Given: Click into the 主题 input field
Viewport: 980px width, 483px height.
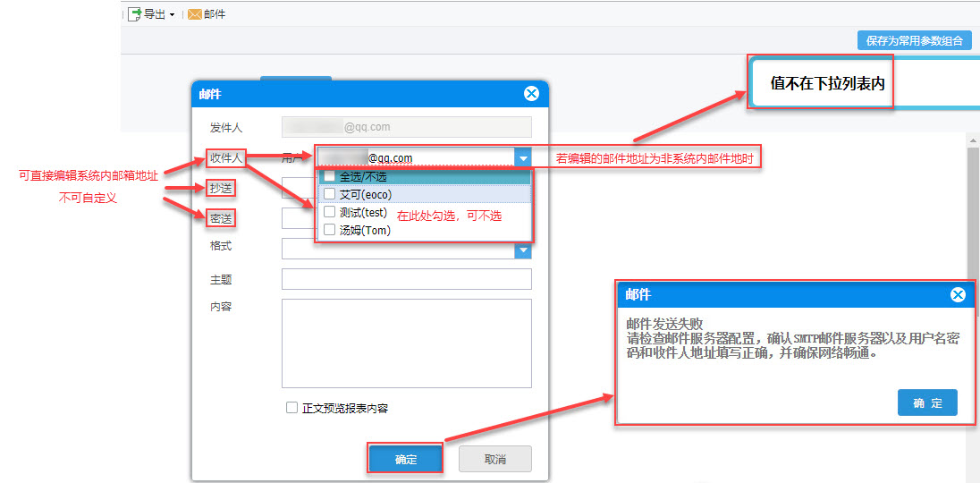Looking at the screenshot, I should coord(406,279).
